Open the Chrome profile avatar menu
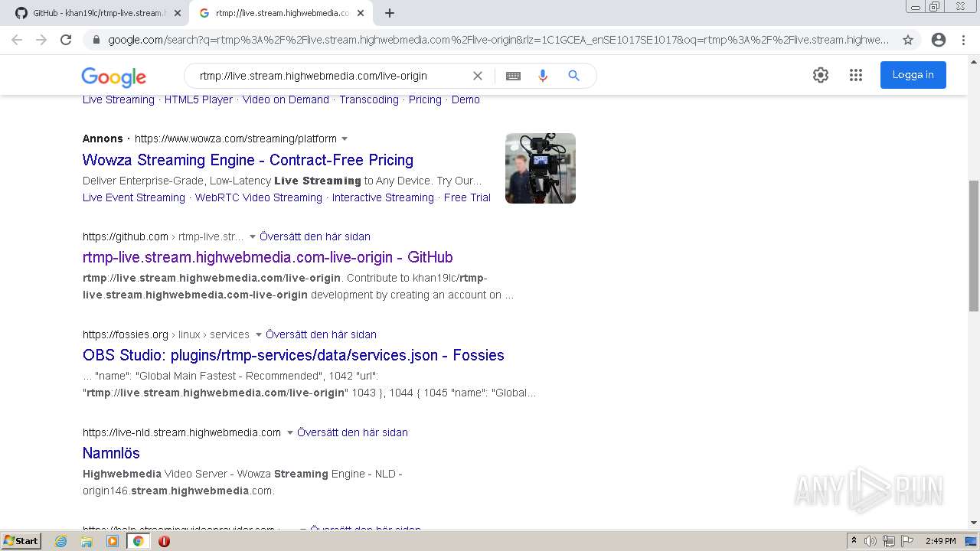This screenshot has height=551, width=980. tap(939, 40)
